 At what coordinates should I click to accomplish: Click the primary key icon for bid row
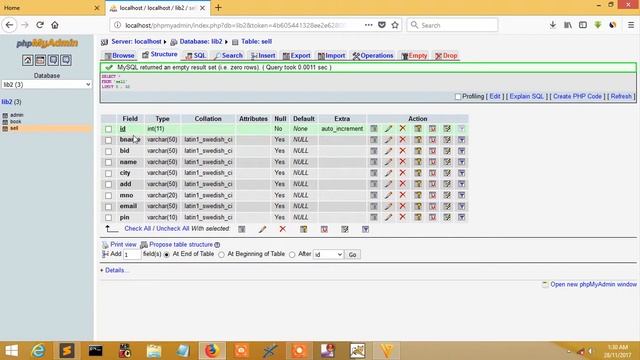coord(418,151)
